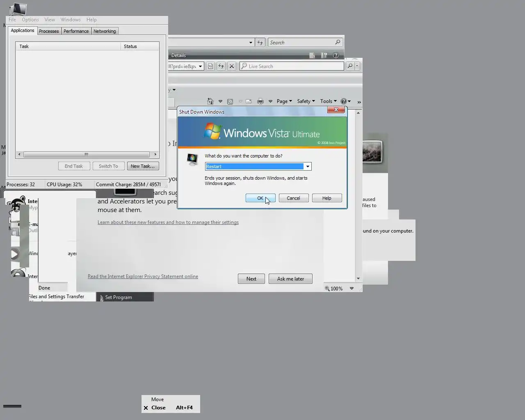The width and height of the screenshot is (525, 420).
Task: Choose Move in the context menu
Action: (x=171, y=399)
